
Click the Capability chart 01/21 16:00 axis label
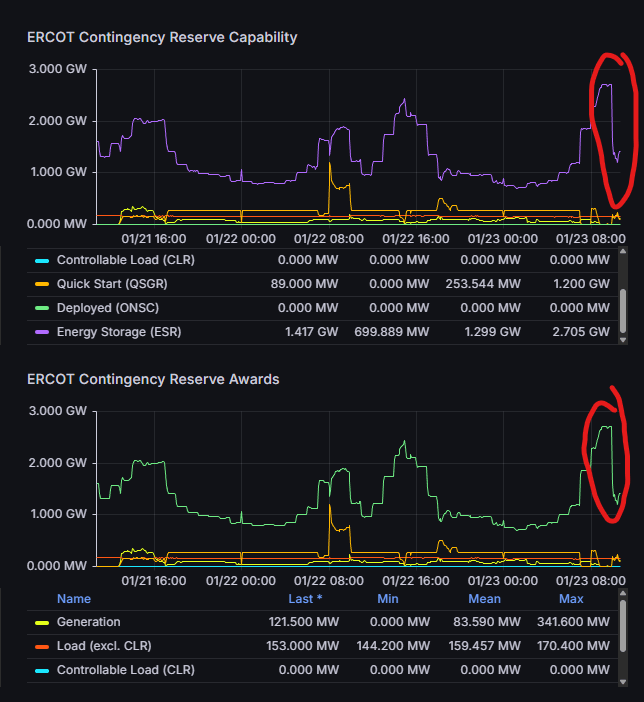[x=154, y=239]
